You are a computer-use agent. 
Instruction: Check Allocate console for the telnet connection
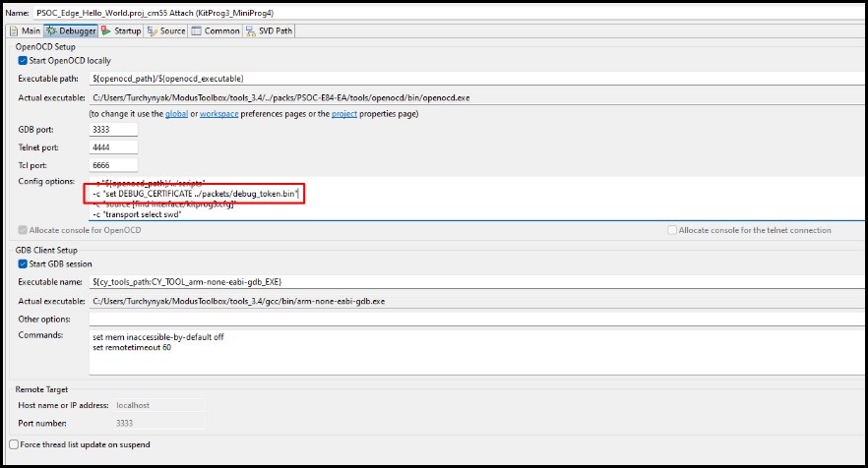tap(672, 230)
